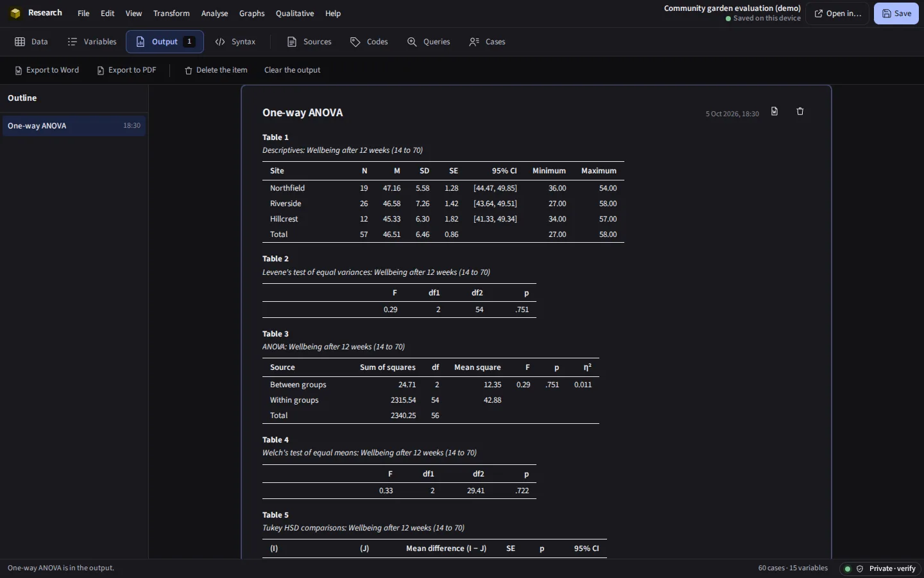Open the Codes tab
The image size is (924, 578).
[369, 42]
